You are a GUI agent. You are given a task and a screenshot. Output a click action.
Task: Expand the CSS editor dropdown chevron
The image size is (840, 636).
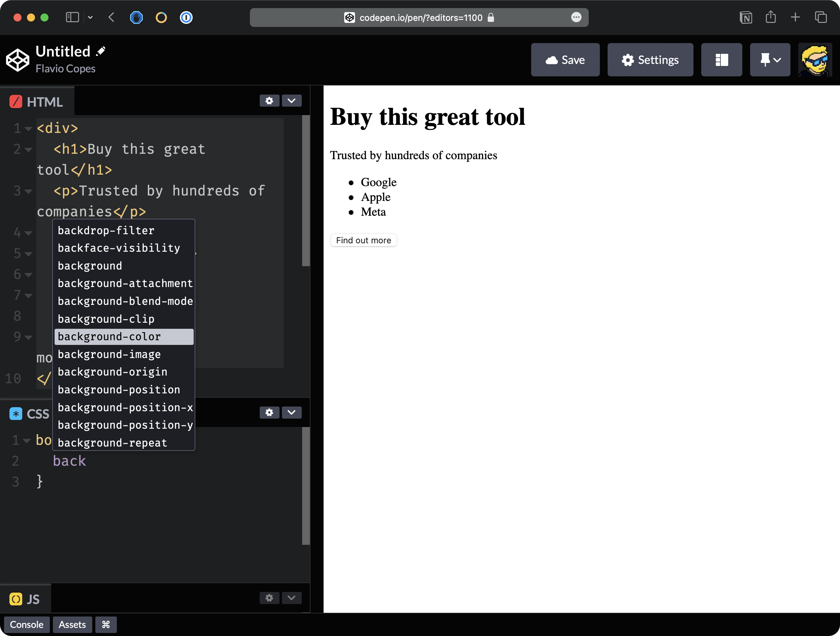click(x=291, y=413)
